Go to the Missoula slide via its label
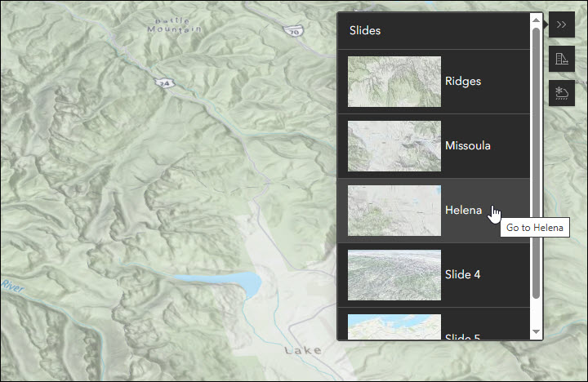The image size is (588, 382). (x=468, y=146)
